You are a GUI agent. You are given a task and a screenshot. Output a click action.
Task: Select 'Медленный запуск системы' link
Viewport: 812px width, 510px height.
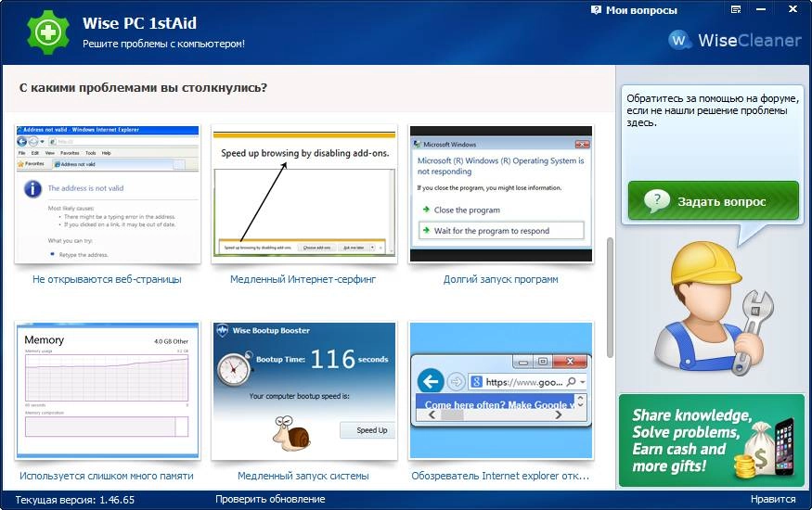[303, 476]
